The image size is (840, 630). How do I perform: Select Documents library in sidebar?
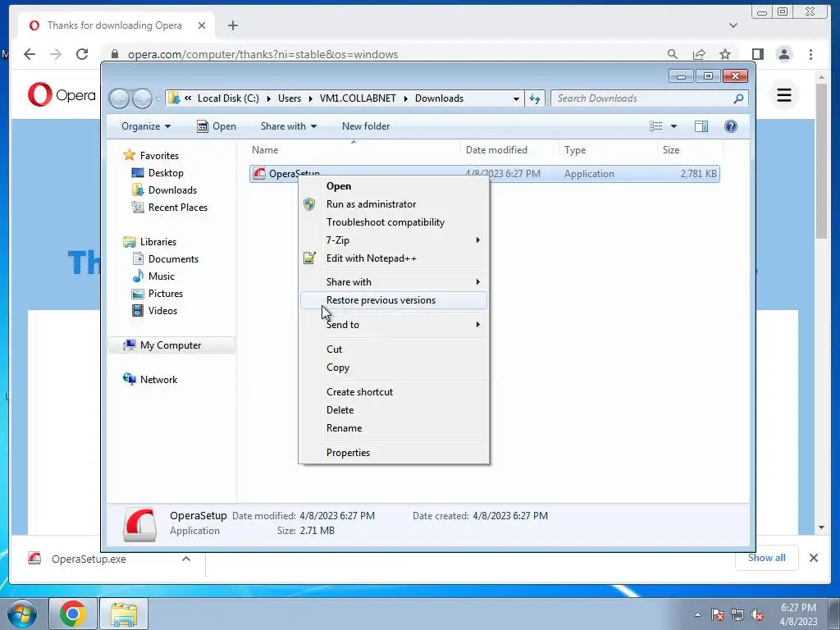tap(173, 259)
